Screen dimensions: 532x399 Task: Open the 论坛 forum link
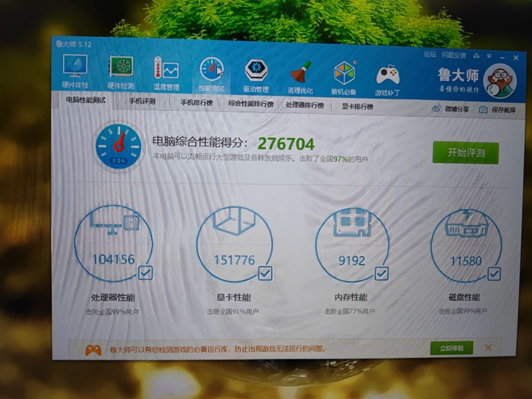click(430, 54)
